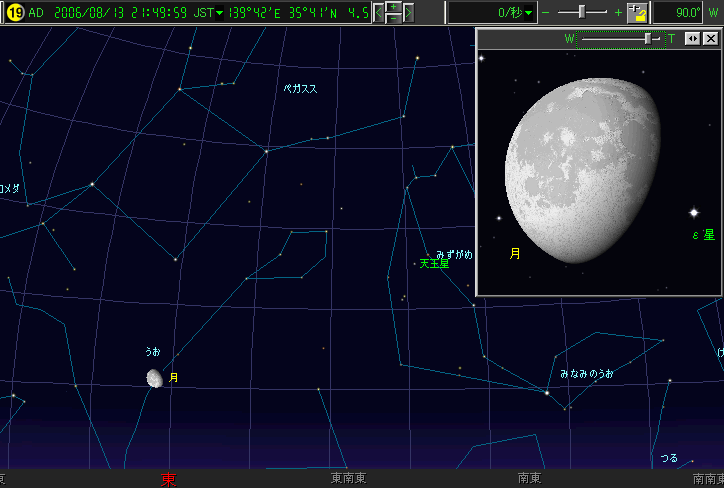
Task: Click the ε星 star in Moon window
Action: [x=692, y=212]
